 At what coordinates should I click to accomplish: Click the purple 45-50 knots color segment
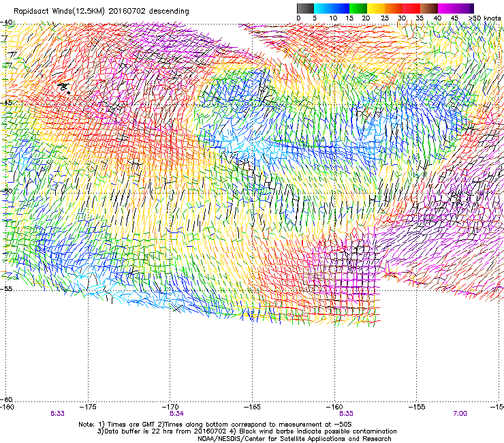[x=464, y=8]
